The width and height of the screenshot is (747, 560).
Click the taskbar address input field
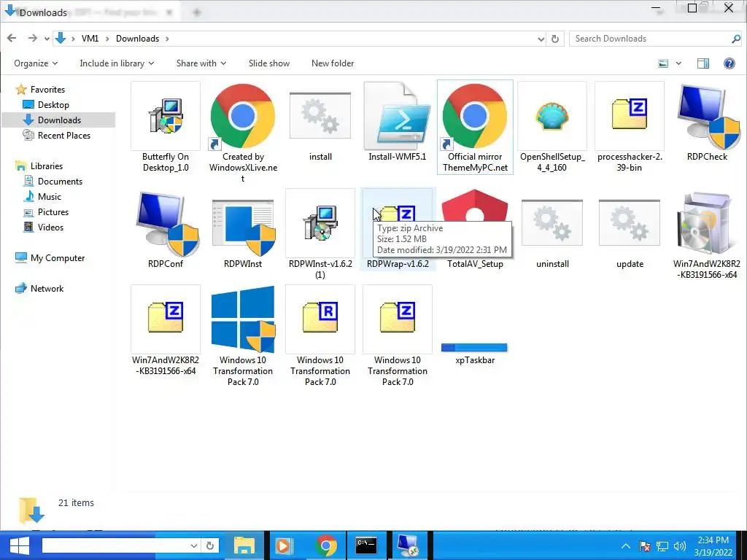[x=115, y=545]
